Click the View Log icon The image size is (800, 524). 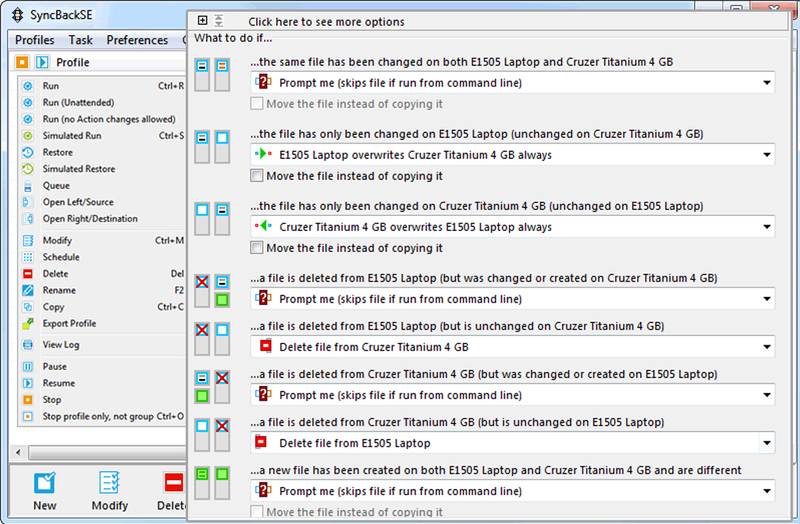coord(28,345)
